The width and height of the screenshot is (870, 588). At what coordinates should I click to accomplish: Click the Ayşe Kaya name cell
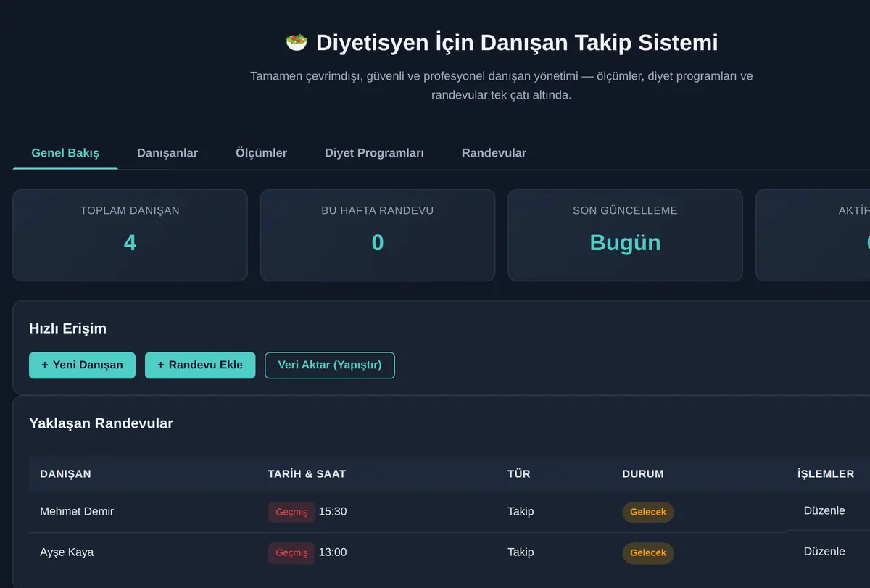point(67,552)
